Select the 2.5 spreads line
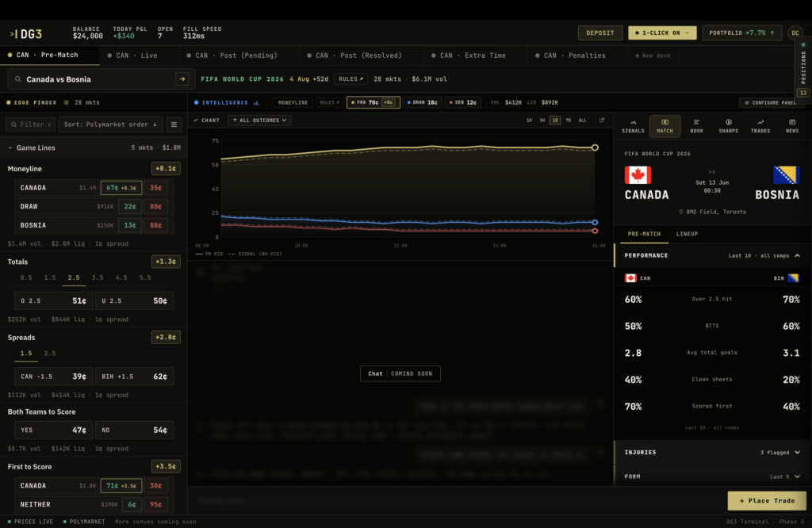812x528 pixels. pyautogui.click(x=50, y=353)
